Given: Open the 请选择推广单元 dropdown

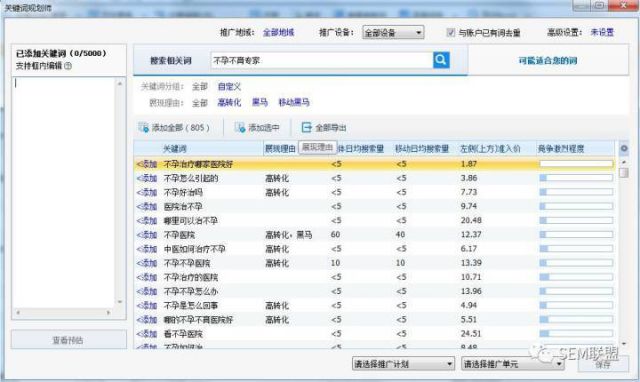Looking at the screenshot, I should click(x=513, y=364).
